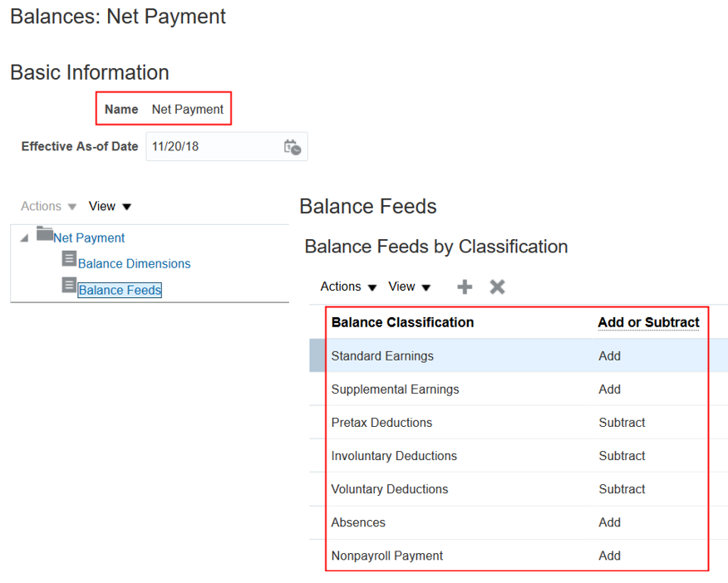Screen dimensions: 728x583
Task: Open the tree panel Actions menu
Action: click(x=48, y=206)
